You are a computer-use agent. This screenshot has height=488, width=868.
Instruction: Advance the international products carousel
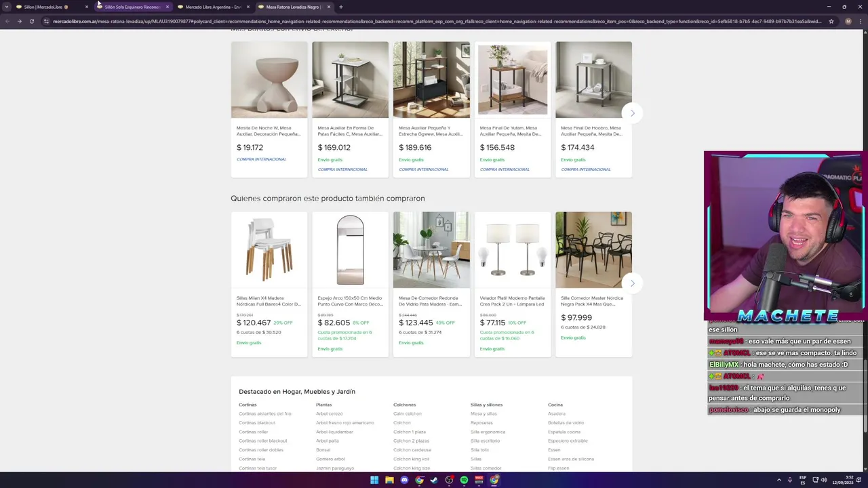coord(632,113)
